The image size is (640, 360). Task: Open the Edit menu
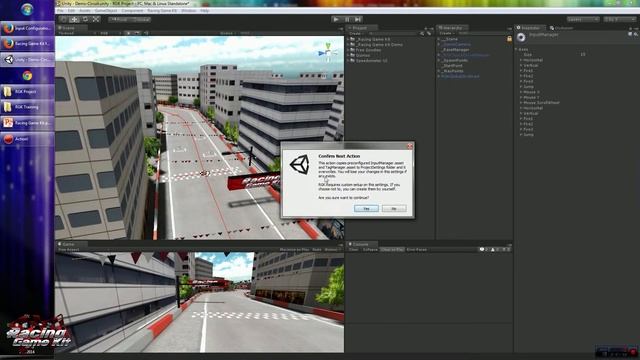[71, 11]
